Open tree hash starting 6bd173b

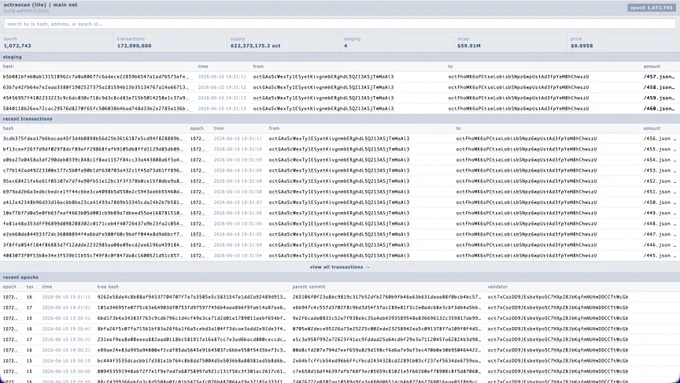pos(192,318)
